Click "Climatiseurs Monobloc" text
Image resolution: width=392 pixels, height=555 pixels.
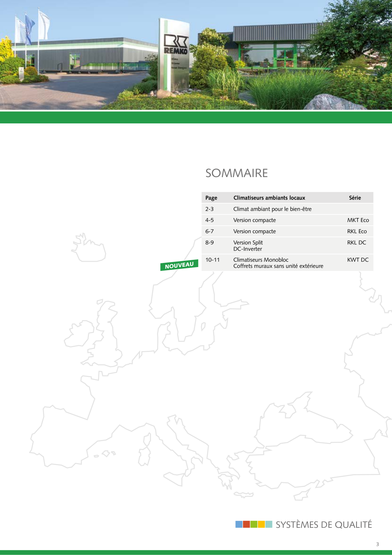coord(261,260)
